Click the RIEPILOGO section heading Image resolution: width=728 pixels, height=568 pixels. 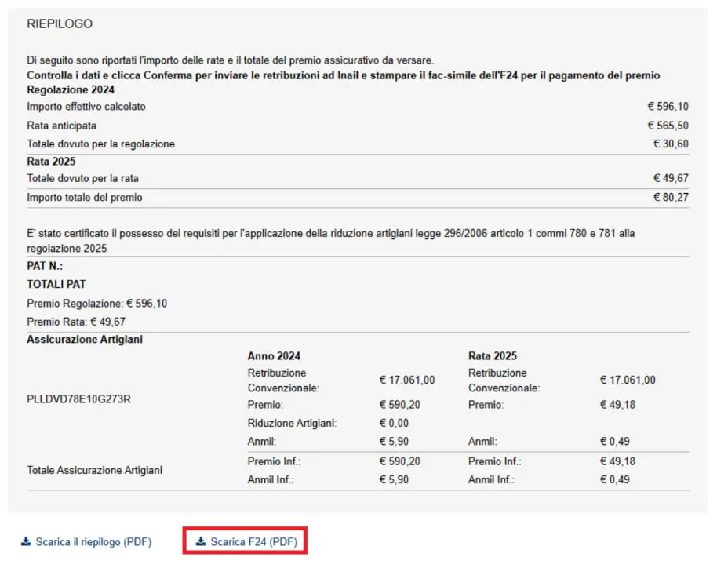60,24
